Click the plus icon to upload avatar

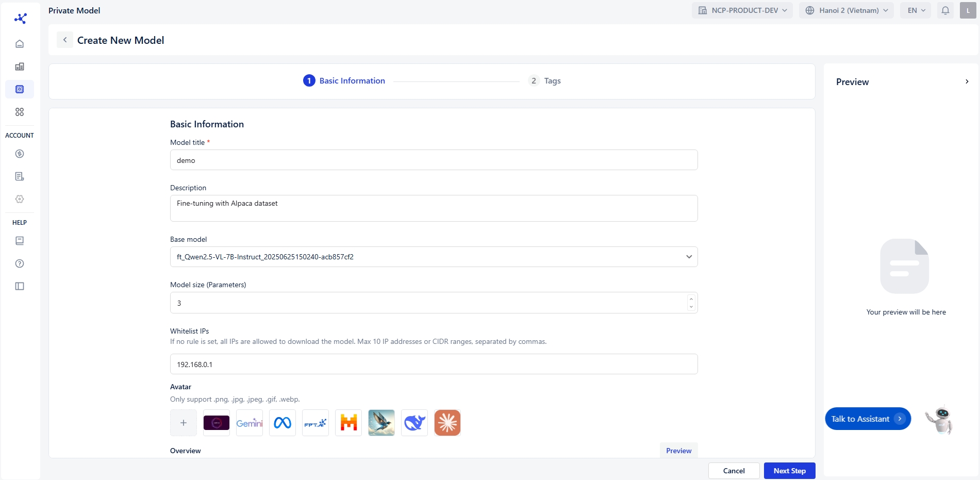point(184,423)
